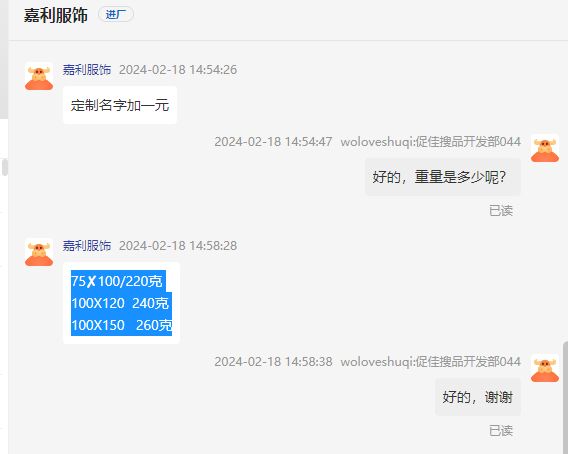Click highlighted line 100X150 260克
Screen dimensions: 568x454
[x=121, y=325]
